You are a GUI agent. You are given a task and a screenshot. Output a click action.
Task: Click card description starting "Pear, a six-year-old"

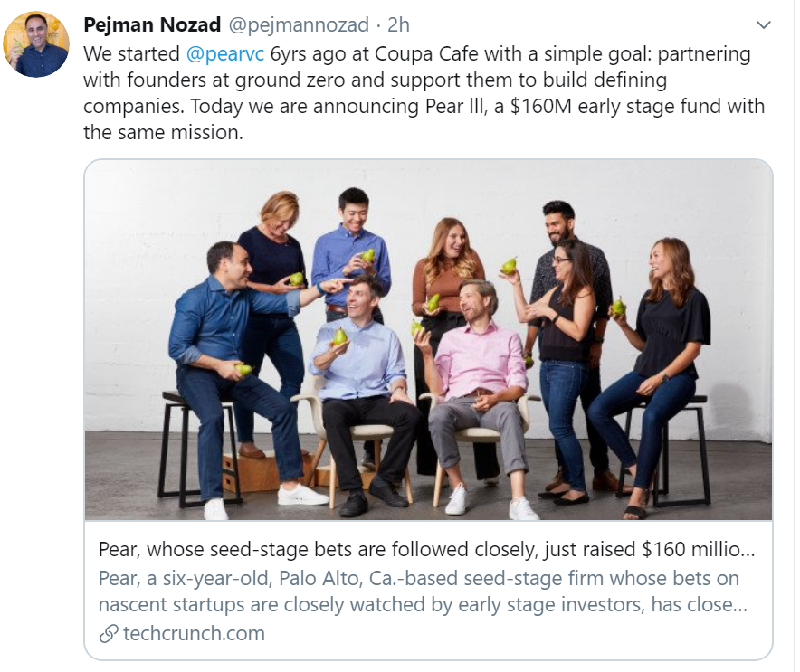pos(271,578)
